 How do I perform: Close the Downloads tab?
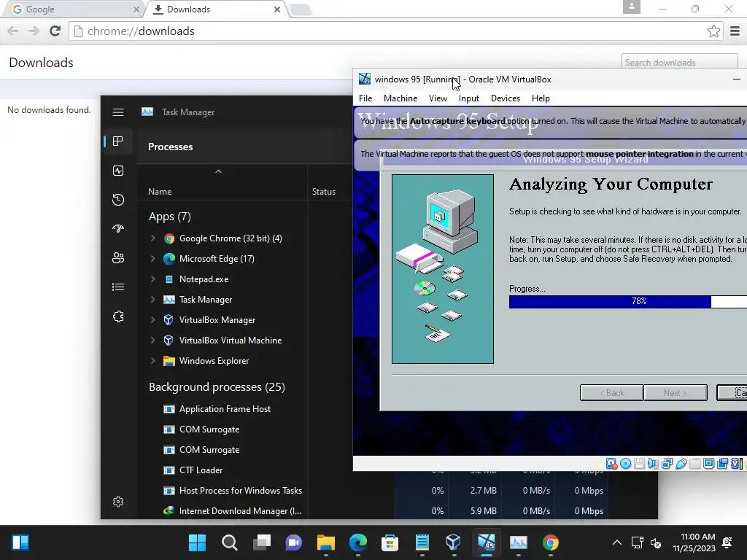276,9
